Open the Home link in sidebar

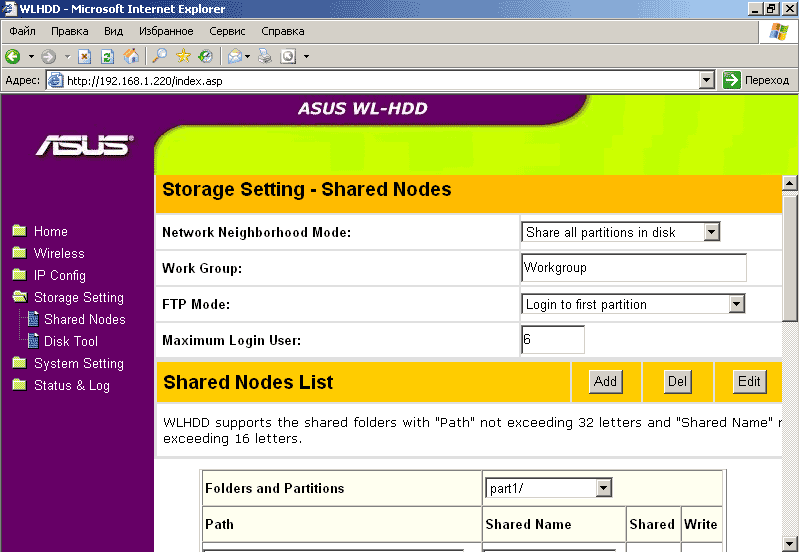50,231
